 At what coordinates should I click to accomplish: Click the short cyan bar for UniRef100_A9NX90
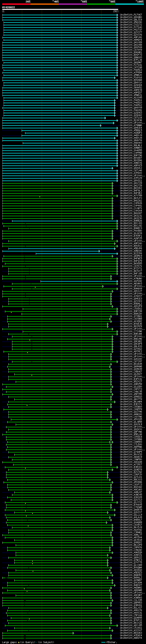point(51,251)
